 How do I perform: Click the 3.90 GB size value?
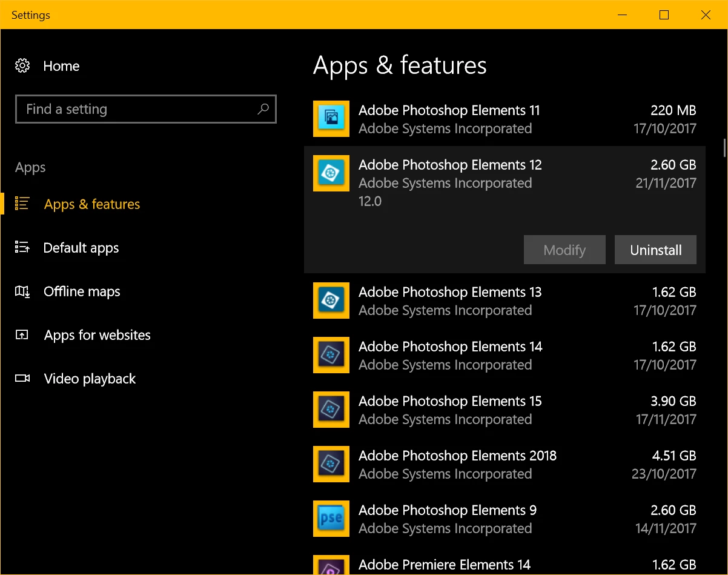coord(674,401)
